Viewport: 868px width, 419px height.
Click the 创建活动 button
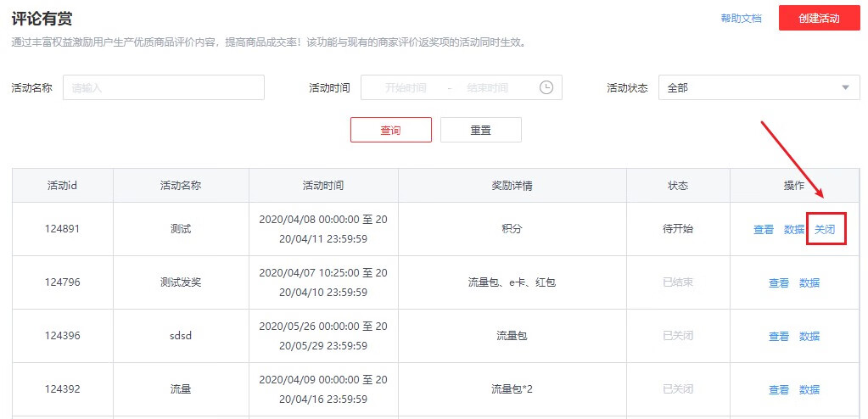[820, 19]
